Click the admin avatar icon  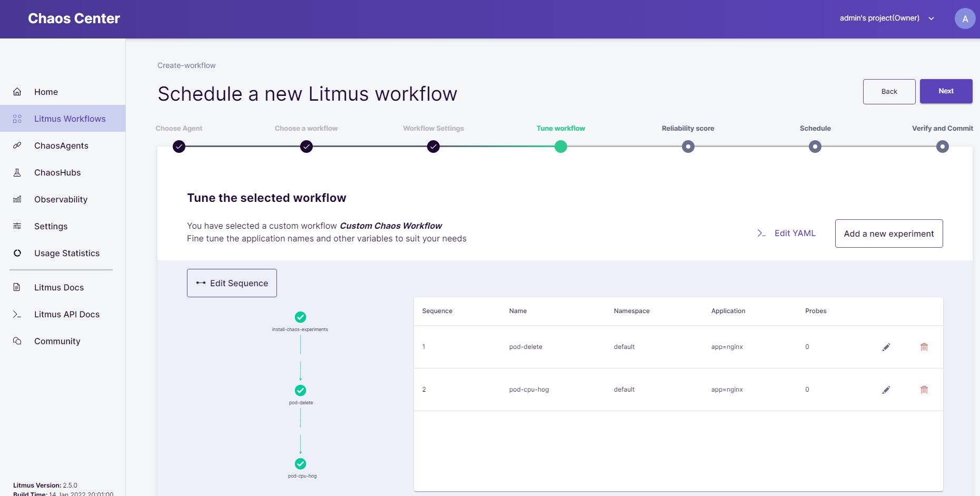[965, 18]
